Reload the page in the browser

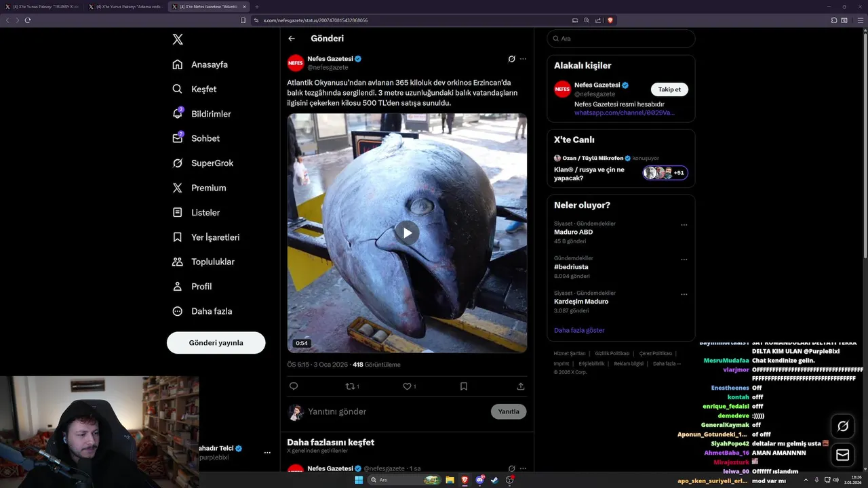point(28,20)
